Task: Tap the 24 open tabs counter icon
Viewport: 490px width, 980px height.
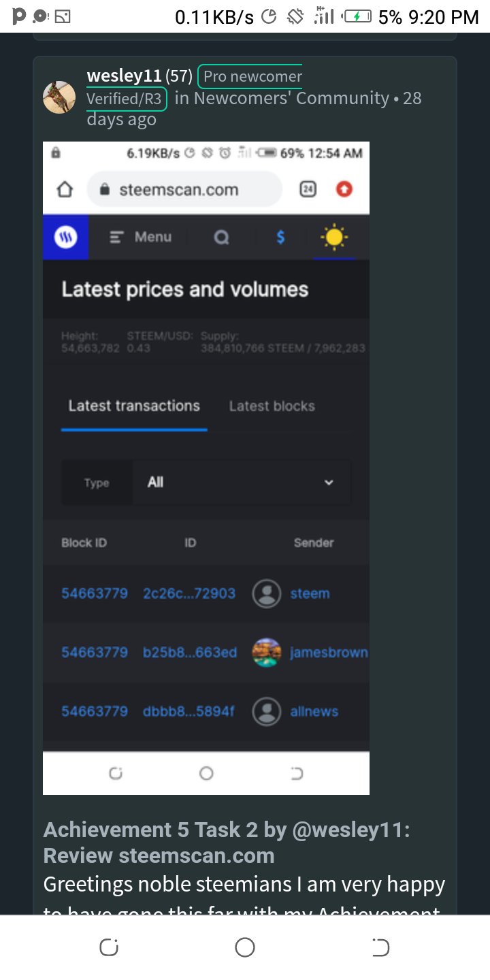Action: pyautogui.click(x=308, y=189)
